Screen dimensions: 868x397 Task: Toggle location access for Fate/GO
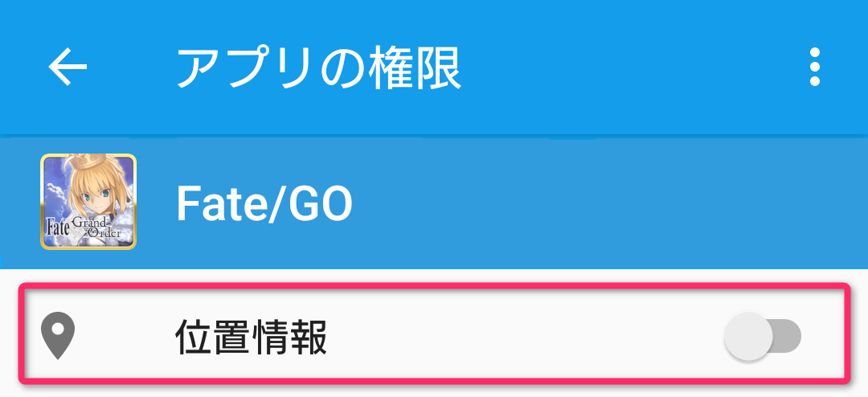[x=762, y=336]
